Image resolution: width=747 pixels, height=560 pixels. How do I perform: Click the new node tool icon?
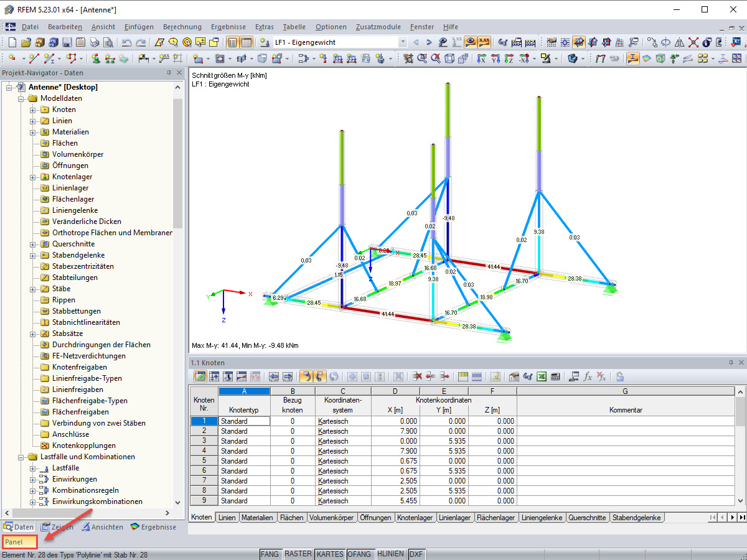click(x=12, y=58)
